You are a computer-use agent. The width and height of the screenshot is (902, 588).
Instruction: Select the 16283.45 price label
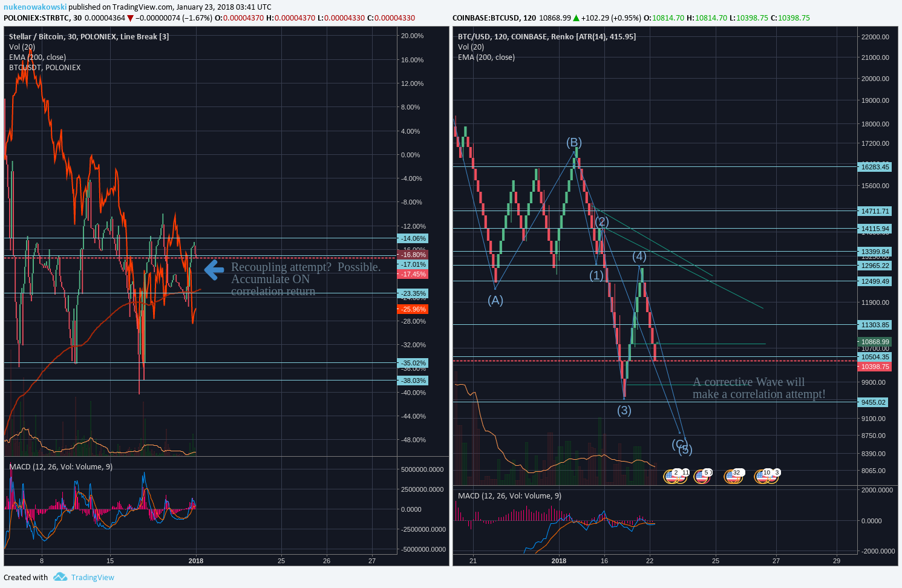pyautogui.click(x=875, y=167)
